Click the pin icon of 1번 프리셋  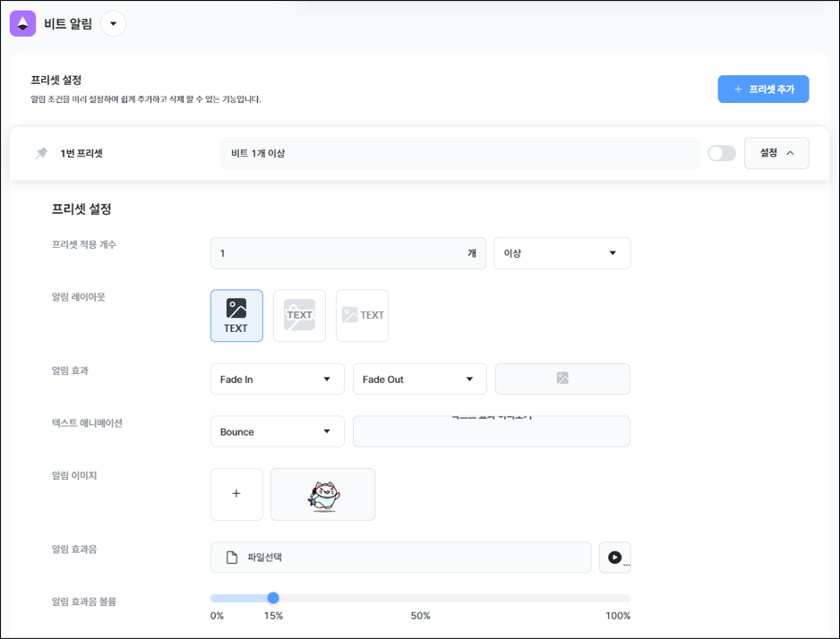[x=41, y=153]
